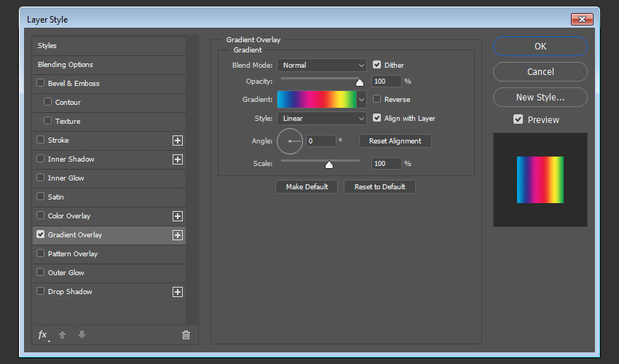The height and width of the screenshot is (364, 619).
Task: Open the Blend Mode dropdown
Action: pos(321,66)
